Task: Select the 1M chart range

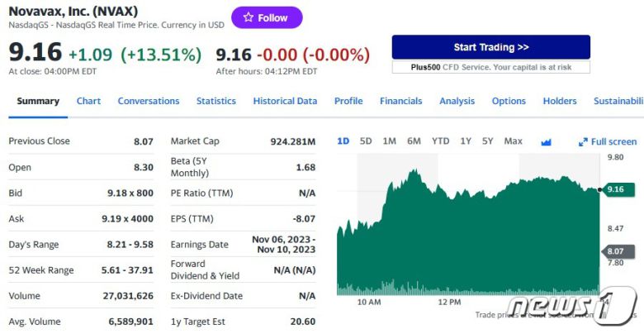Action: (x=389, y=141)
